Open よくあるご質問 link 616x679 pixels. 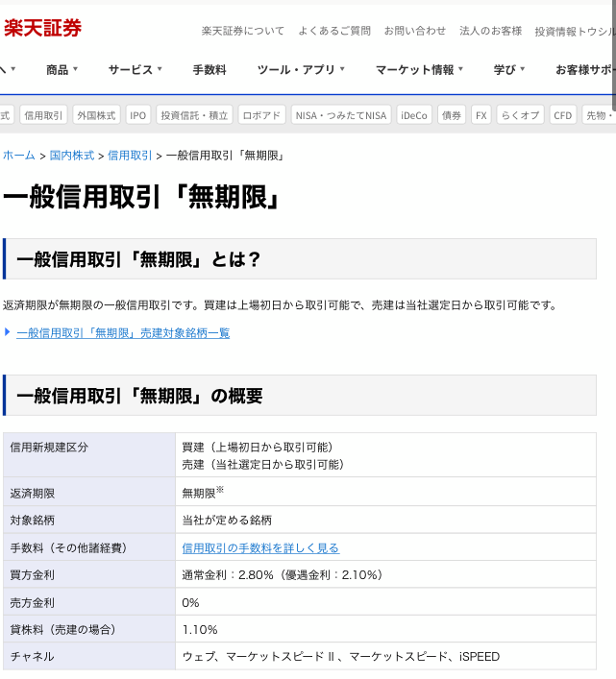334,31
